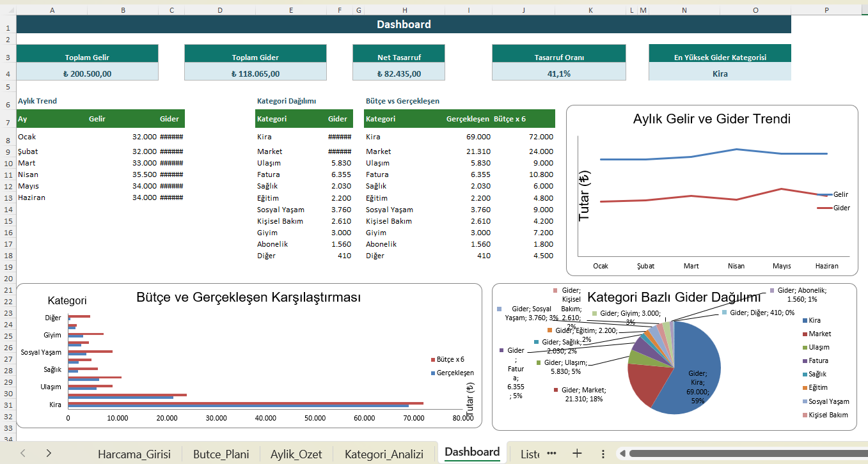Select the Gider legend entry in trend chart

(833, 208)
